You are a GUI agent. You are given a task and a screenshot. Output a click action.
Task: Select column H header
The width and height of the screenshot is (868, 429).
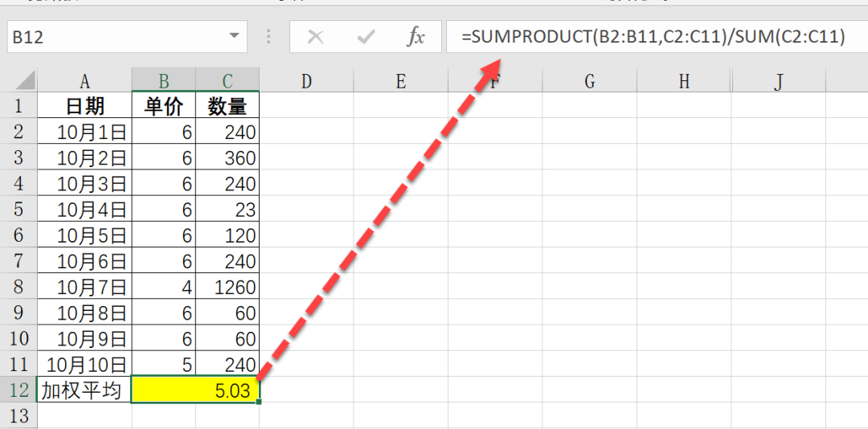(x=684, y=80)
